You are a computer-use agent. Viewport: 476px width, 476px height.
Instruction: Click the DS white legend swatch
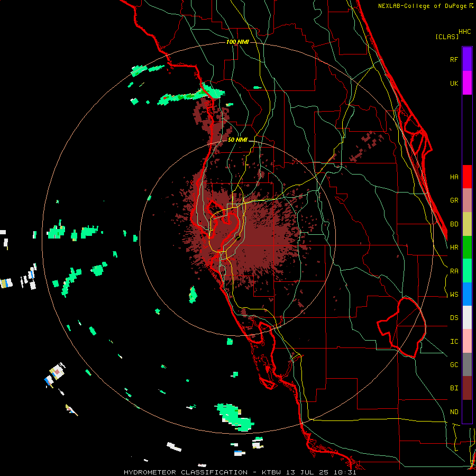click(x=467, y=317)
